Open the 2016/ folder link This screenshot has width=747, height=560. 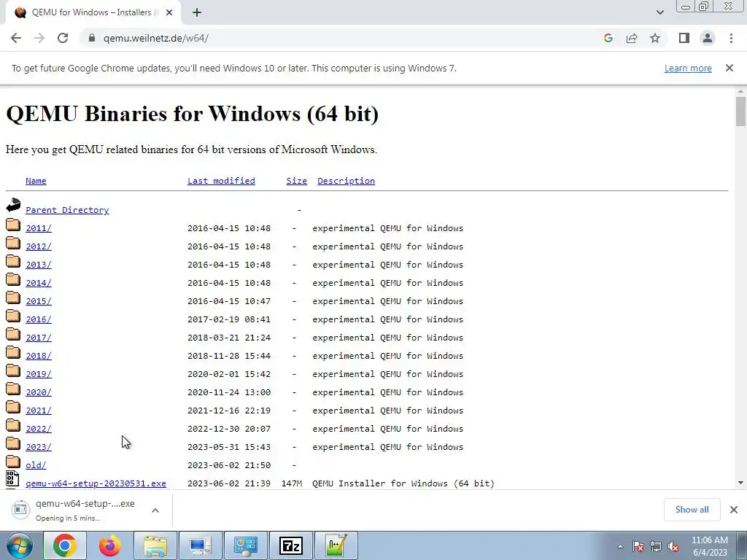coord(39,319)
